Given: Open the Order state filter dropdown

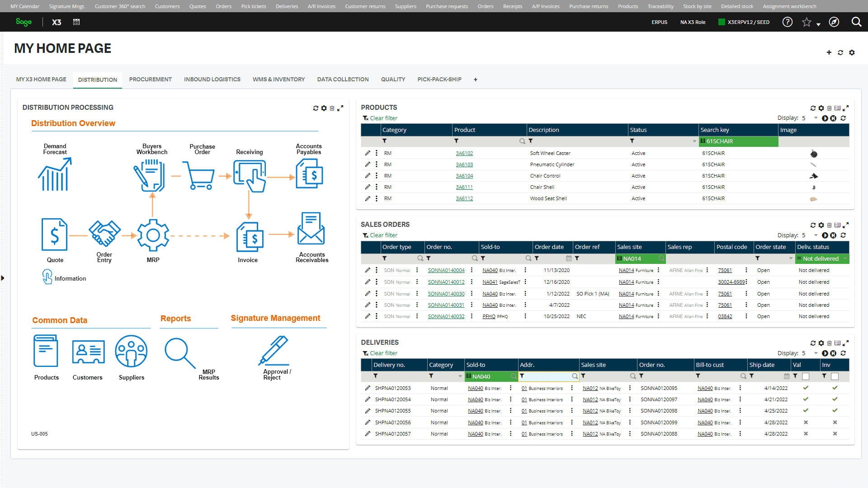Looking at the screenshot, I should tap(791, 258).
